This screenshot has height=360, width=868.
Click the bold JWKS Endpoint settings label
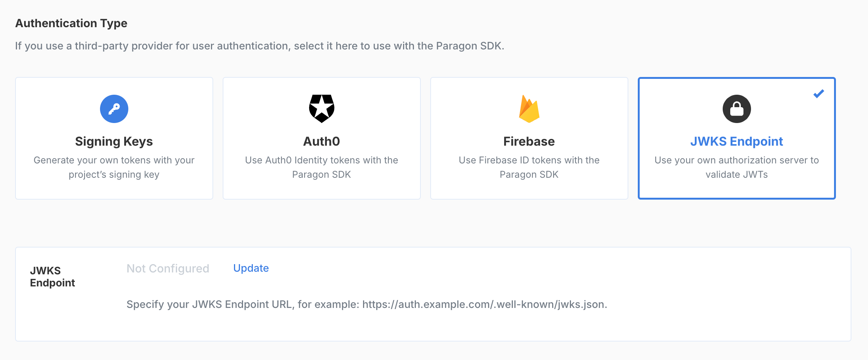coord(52,277)
